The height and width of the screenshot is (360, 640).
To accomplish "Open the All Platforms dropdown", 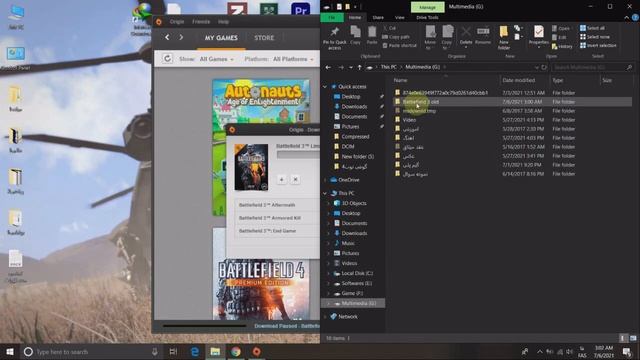I will click(x=293, y=59).
